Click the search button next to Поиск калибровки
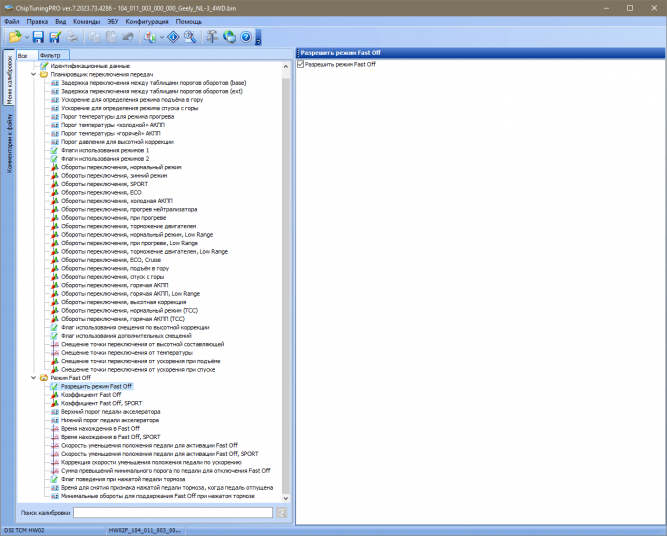Image resolution: width=667 pixels, height=536 pixels. [282, 513]
